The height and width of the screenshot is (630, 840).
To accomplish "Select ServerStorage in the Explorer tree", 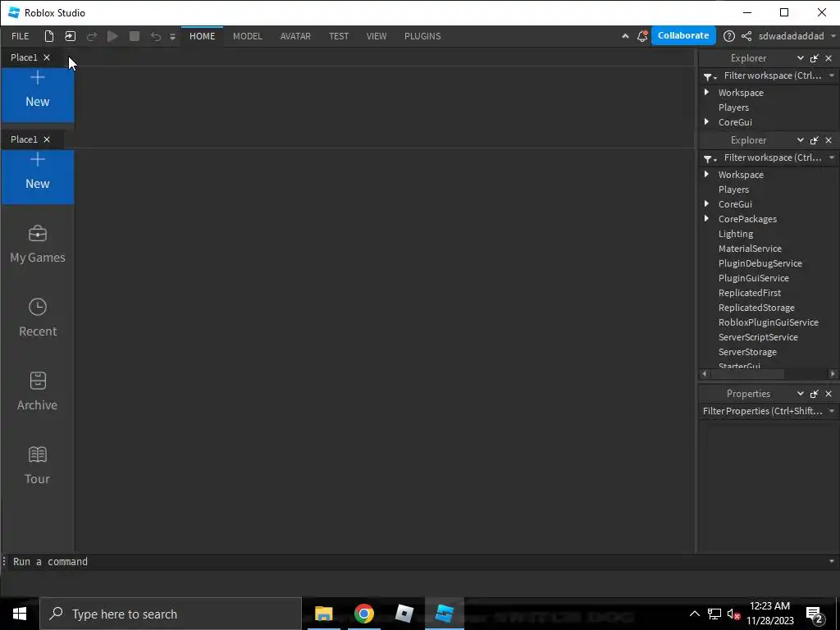I will pos(747,352).
